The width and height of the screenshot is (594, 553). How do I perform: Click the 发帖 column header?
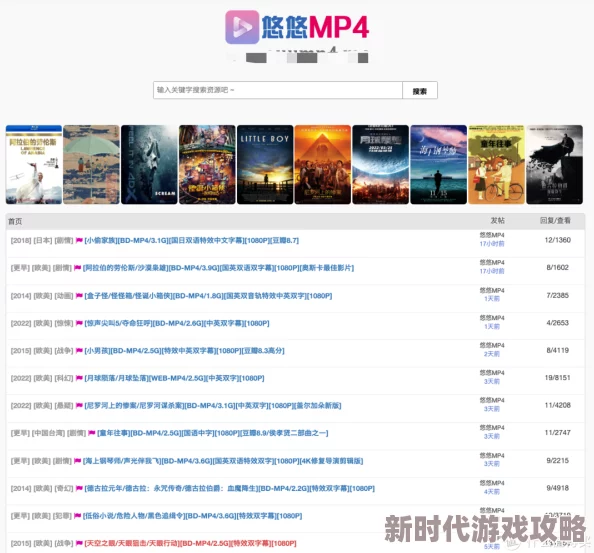(x=497, y=221)
